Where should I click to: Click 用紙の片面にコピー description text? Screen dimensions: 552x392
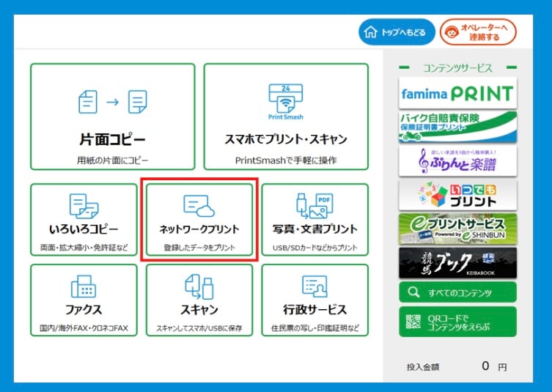click(x=113, y=160)
